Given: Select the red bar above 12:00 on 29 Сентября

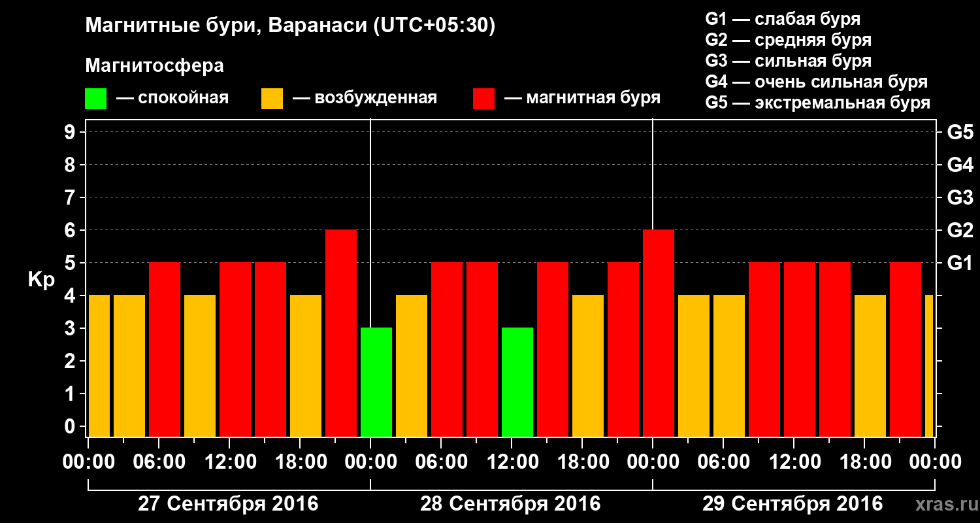Looking at the screenshot, I should click(x=800, y=350).
